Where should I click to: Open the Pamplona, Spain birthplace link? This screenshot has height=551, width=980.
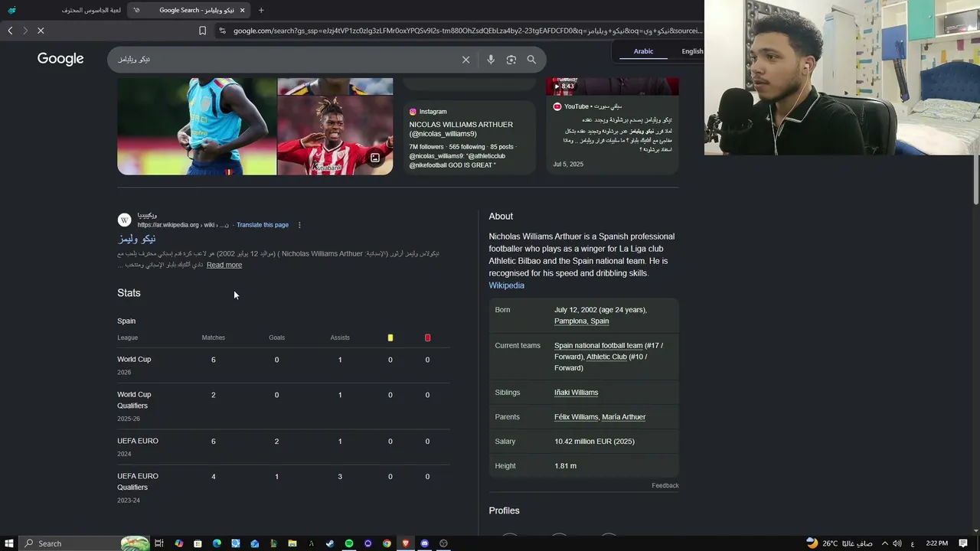coord(582,321)
